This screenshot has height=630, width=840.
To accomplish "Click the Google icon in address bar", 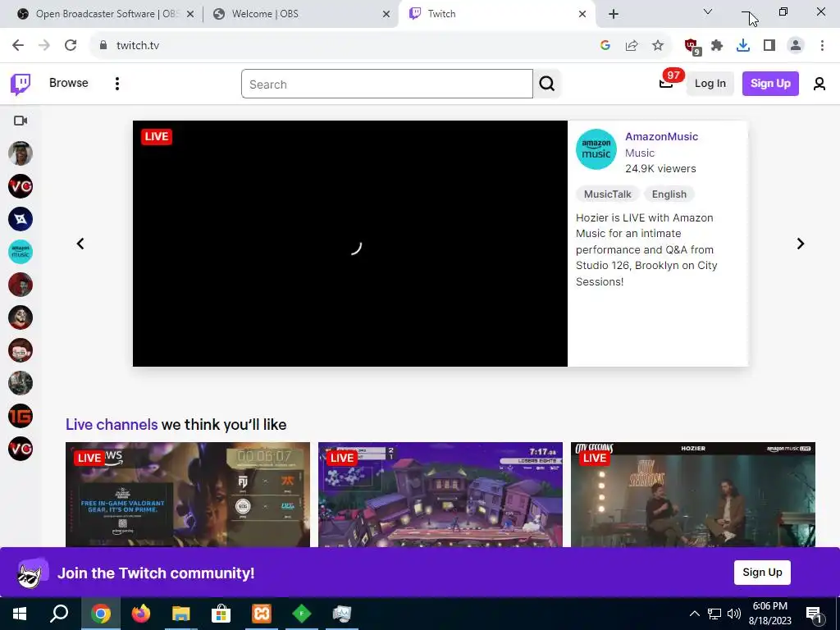I will tap(605, 46).
